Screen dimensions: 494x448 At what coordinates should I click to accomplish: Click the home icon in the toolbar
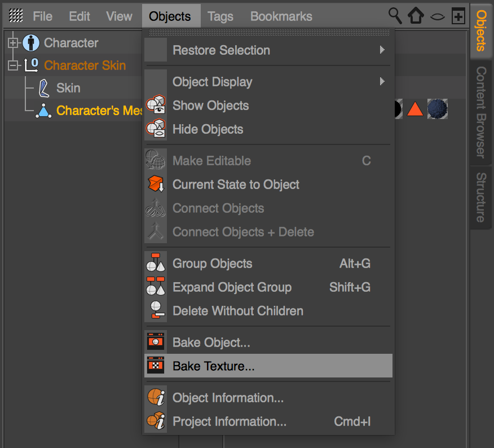(416, 16)
